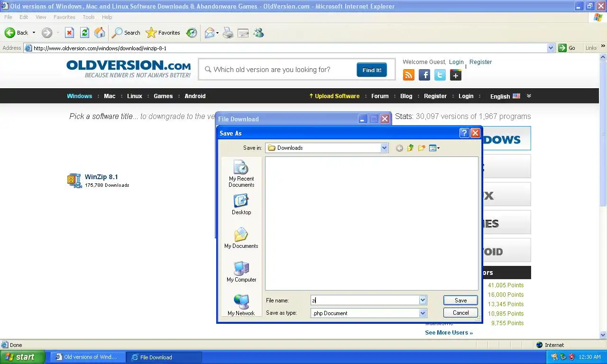Expand the Save in Downloads dropdown

(x=384, y=148)
